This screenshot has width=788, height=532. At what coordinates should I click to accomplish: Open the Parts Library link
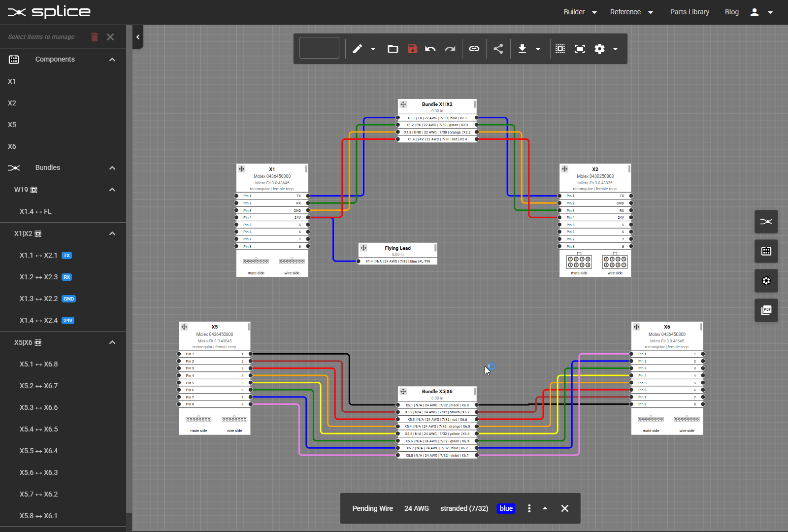(x=689, y=12)
